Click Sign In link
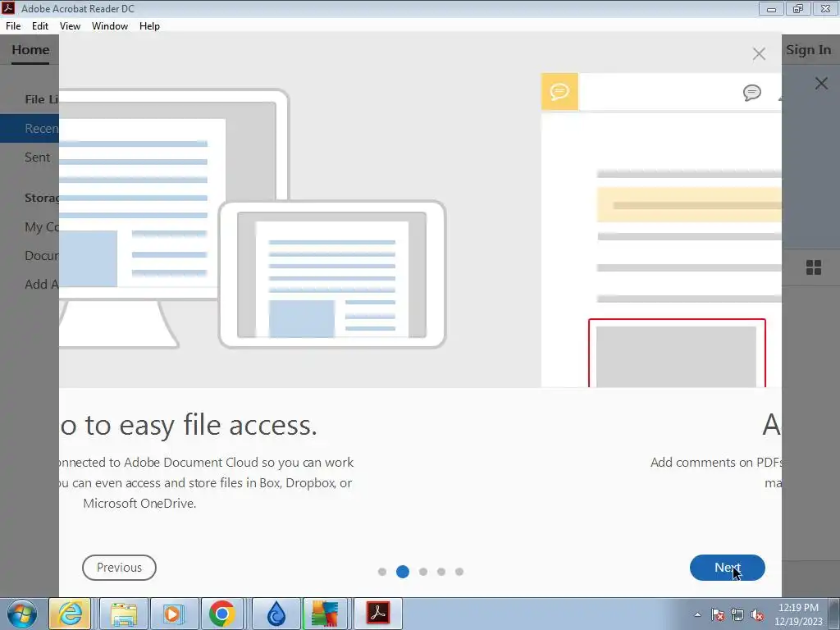 click(808, 50)
